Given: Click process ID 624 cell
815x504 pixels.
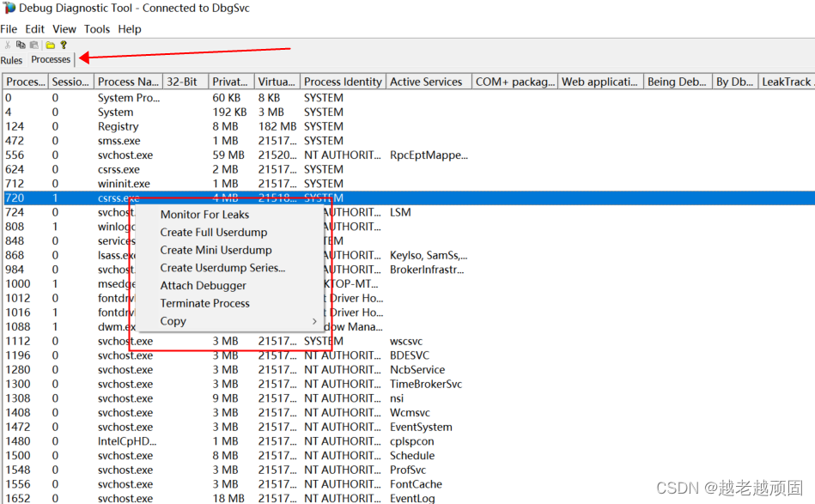Looking at the screenshot, I should tap(15, 169).
